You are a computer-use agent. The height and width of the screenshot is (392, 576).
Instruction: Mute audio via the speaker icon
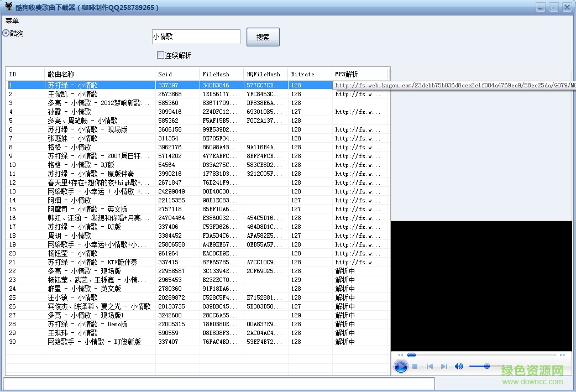click(x=459, y=366)
